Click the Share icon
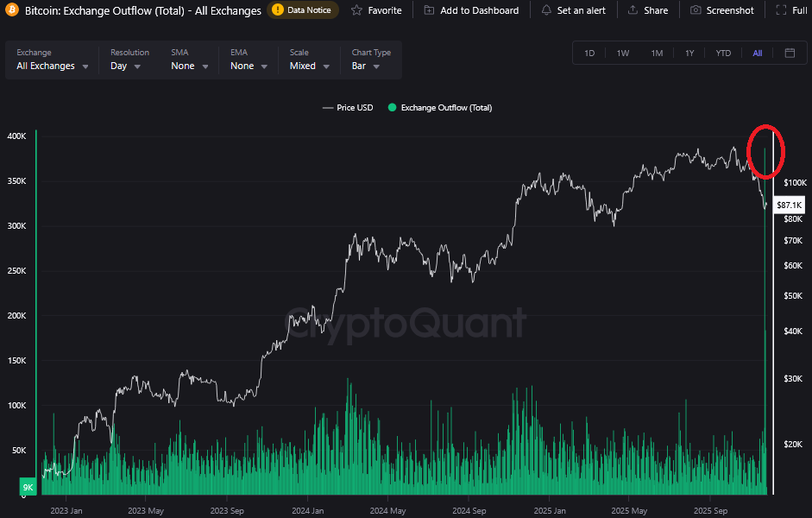Image resolution: width=812 pixels, height=518 pixels. click(633, 10)
